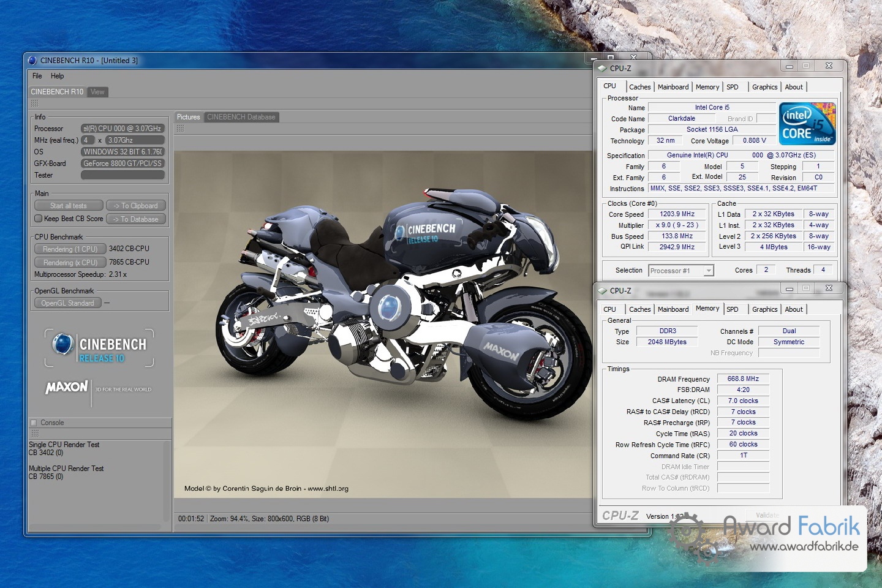Switch to CPU tab in lower CPU-Z window

[610, 309]
